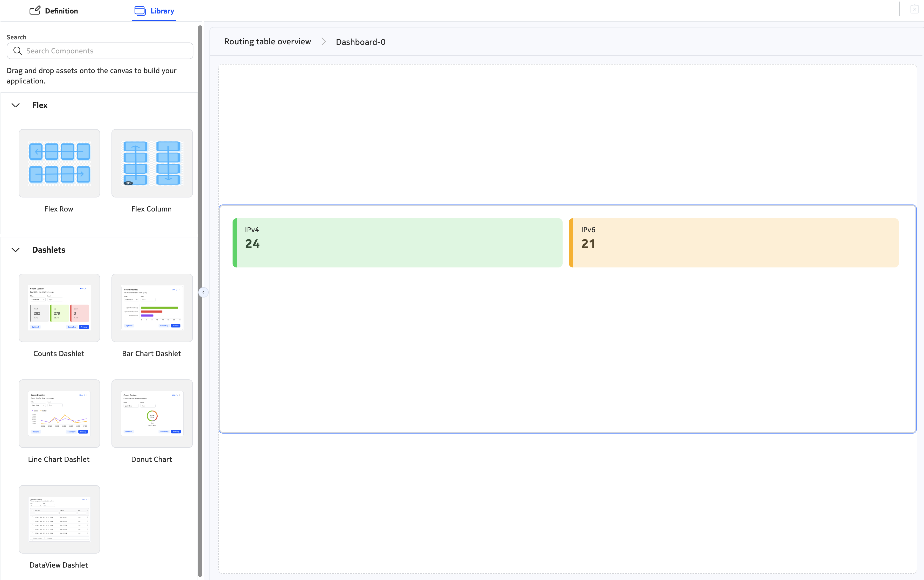This screenshot has width=924, height=580.
Task: Click the Flex section heading
Action: pyautogui.click(x=40, y=105)
